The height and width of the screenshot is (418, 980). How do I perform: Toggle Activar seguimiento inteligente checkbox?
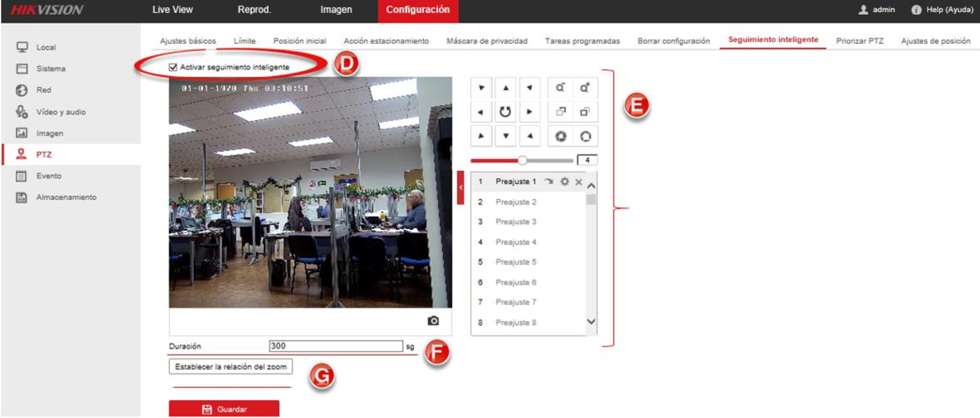tap(173, 67)
